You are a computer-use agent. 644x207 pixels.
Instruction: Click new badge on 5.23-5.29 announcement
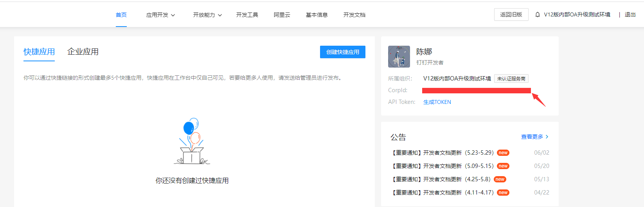(x=503, y=153)
